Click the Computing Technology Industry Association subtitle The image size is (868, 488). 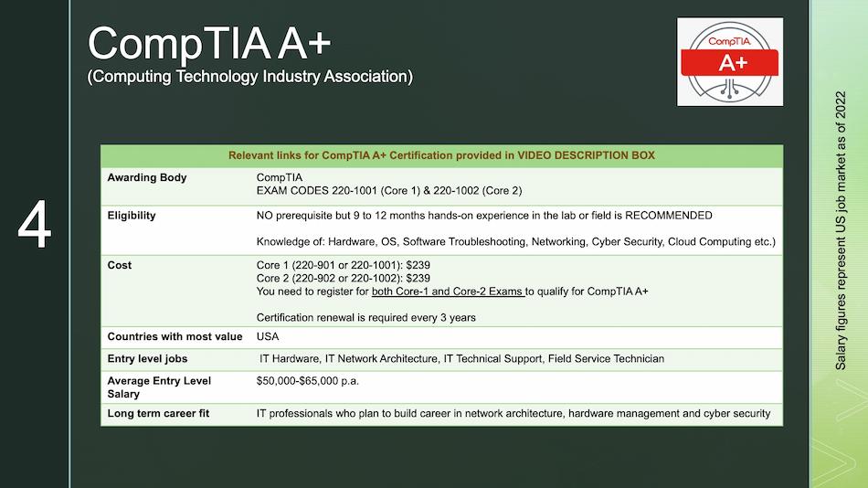249,77
